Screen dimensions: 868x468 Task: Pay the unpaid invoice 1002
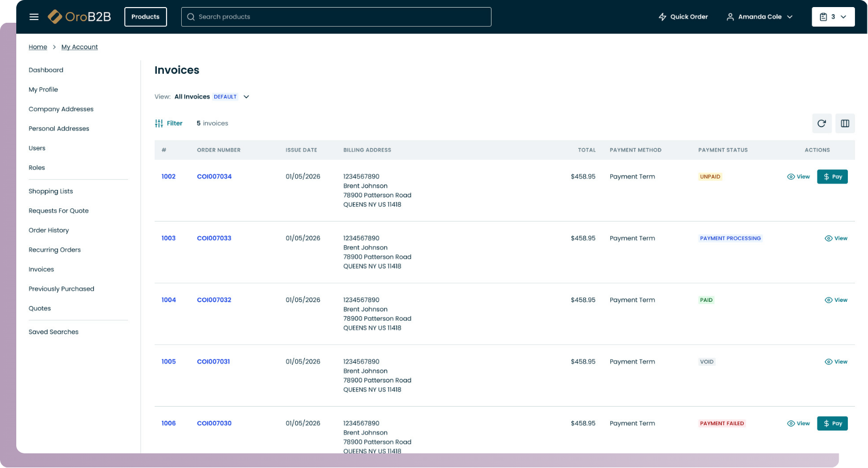[832, 176]
